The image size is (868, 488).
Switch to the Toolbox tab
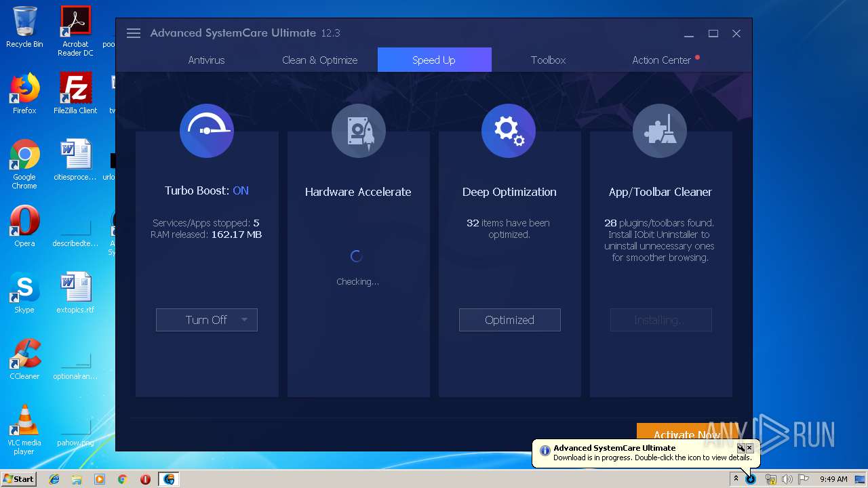[x=548, y=60]
